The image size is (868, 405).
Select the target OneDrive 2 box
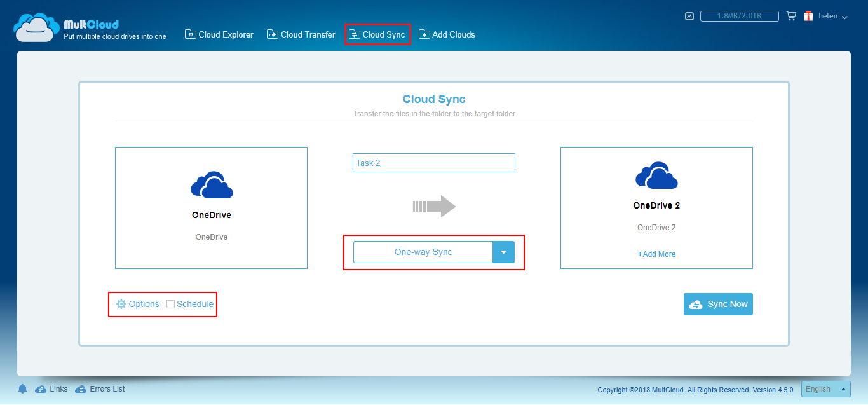(656, 208)
